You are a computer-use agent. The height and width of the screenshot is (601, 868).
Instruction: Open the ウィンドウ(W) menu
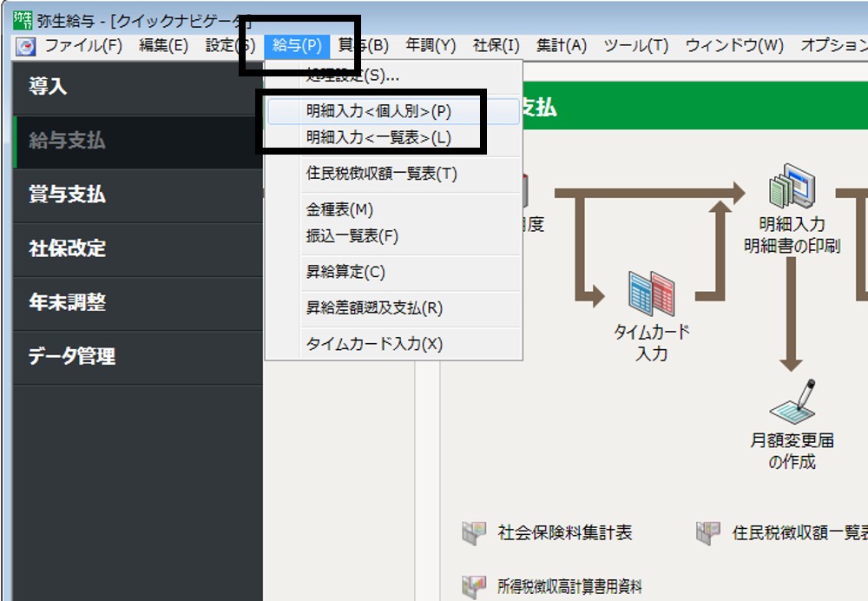(734, 45)
